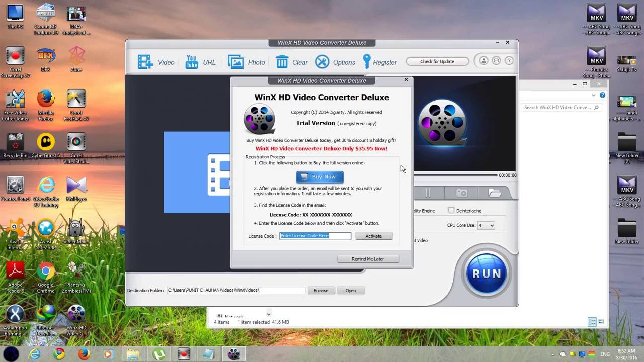Screen dimensions: 644x362
Task: Switch Explorer to large icons view
Action: tap(601, 322)
